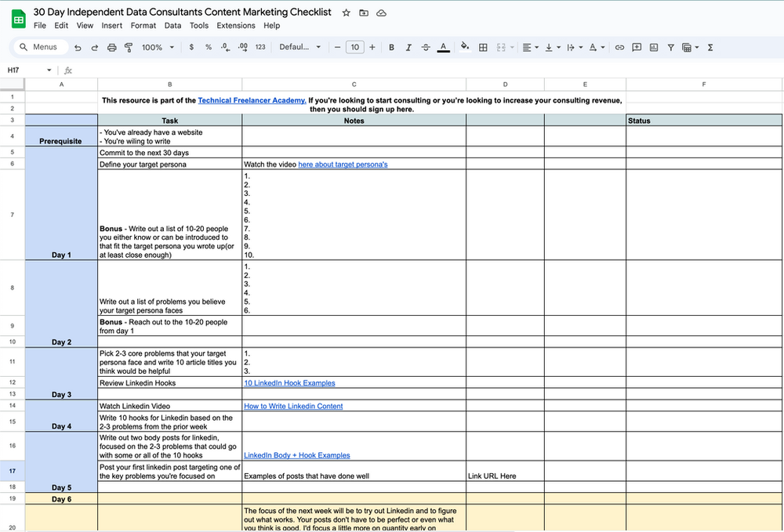The width and height of the screenshot is (784, 532).
Task: Open horizontal align dropdown
Action: coord(530,48)
